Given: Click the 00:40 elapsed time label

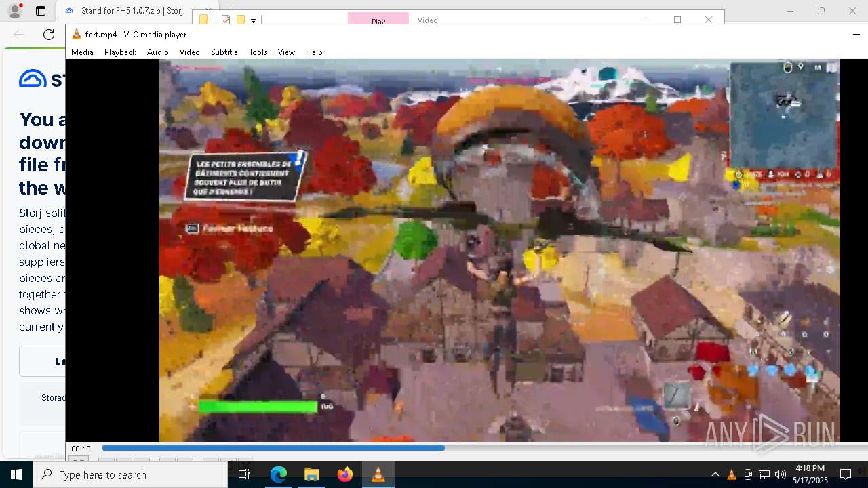Looking at the screenshot, I should tap(81, 449).
